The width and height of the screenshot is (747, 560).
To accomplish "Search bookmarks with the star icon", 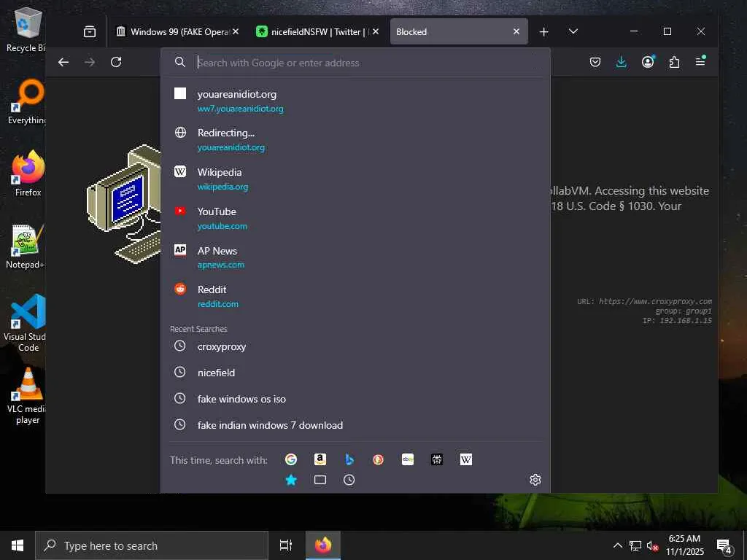I will [x=291, y=480].
